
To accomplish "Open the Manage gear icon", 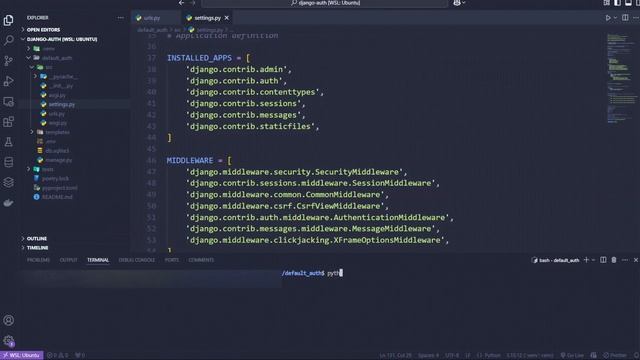I will (8, 340).
